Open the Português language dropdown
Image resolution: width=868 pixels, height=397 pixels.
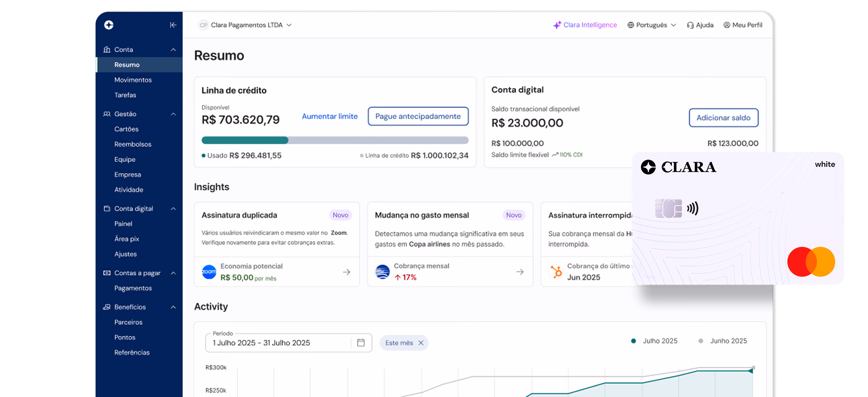pos(651,25)
